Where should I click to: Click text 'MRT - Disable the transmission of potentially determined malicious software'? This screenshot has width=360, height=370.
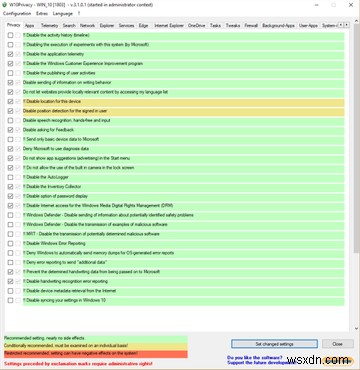(x=91, y=234)
